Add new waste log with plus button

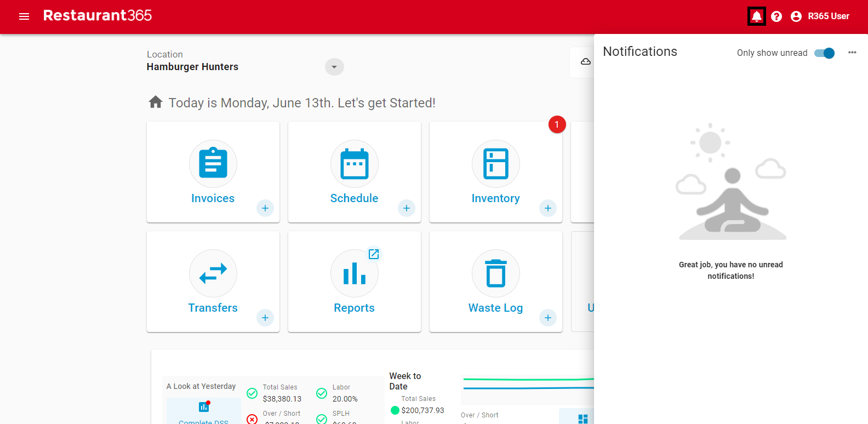pos(548,318)
